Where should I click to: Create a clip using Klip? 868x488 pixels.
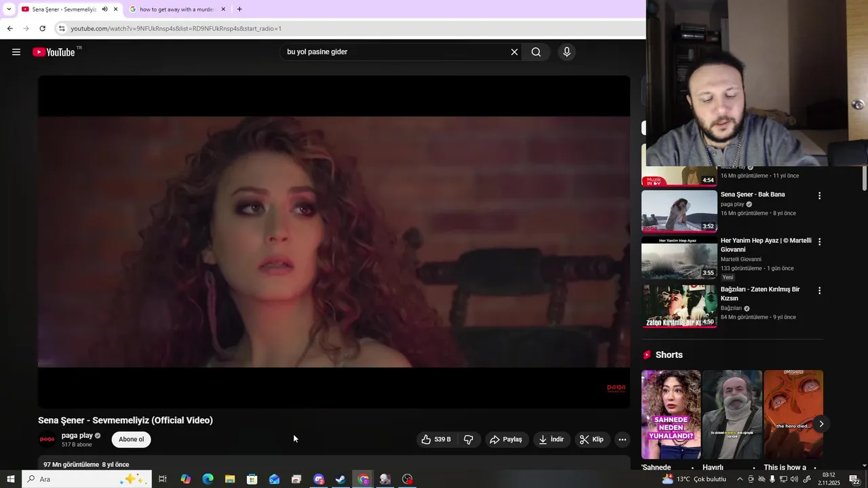tap(591, 439)
